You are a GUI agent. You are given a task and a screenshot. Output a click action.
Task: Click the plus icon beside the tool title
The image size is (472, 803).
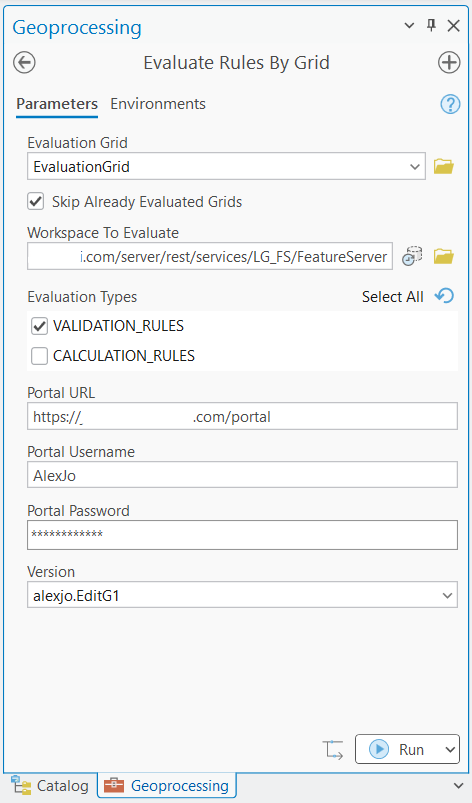[x=449, y=63]
